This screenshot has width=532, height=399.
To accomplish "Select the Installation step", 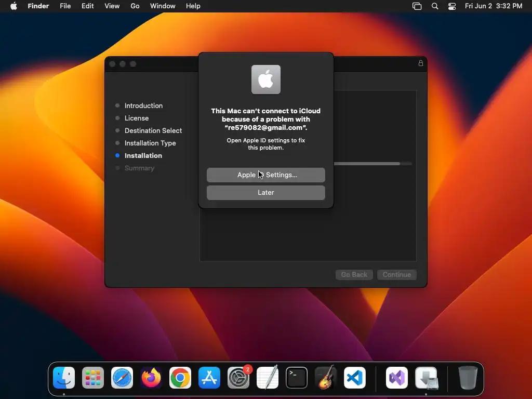I will coord(143,156).
